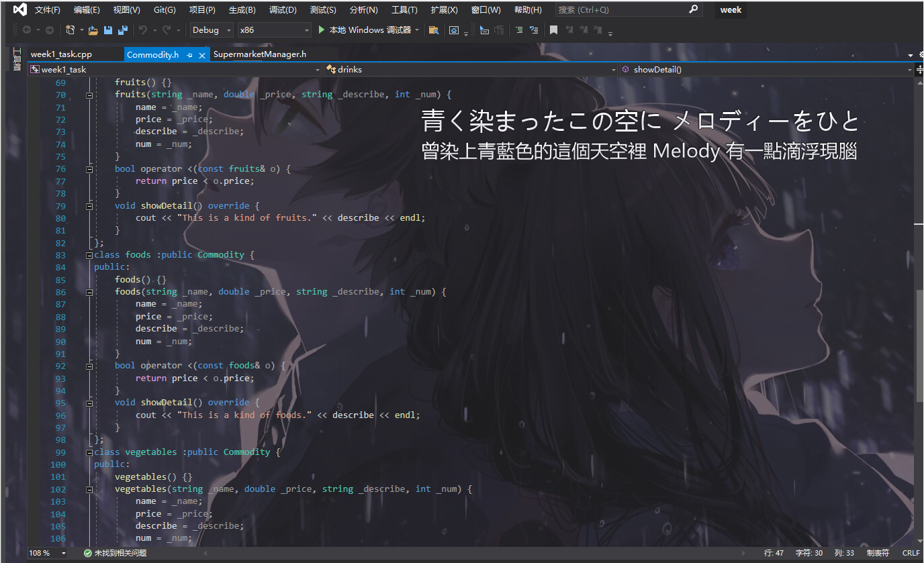Click the Save All icon
The image size is (924, 563).
122,30
